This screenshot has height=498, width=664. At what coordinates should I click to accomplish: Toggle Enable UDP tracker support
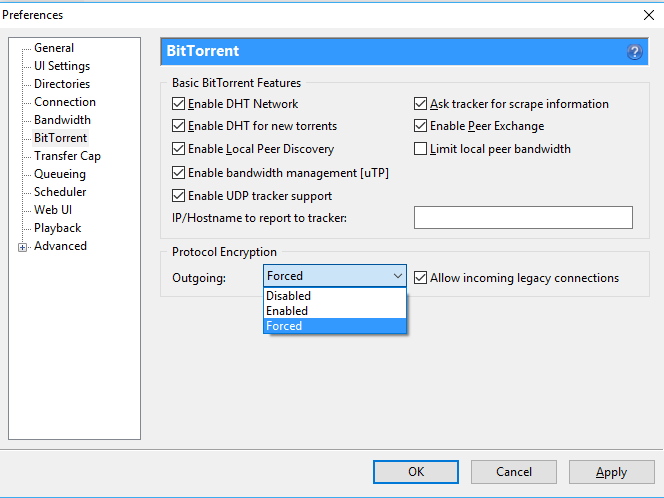[178, 196]
